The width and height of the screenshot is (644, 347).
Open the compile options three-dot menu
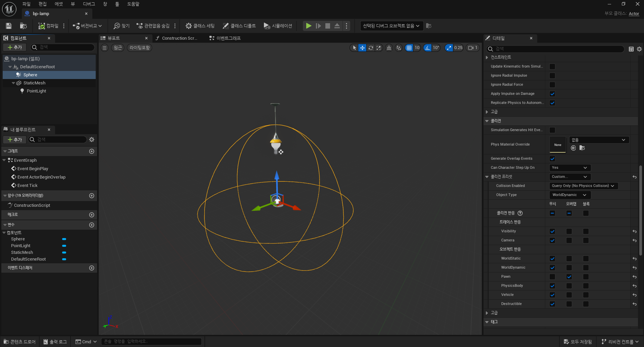[64, 26]
